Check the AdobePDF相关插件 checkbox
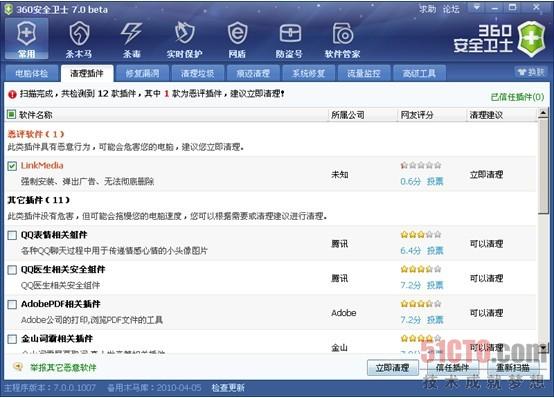Image resolution: width=554 pixels, height=398 pixels. pos(12,304)
